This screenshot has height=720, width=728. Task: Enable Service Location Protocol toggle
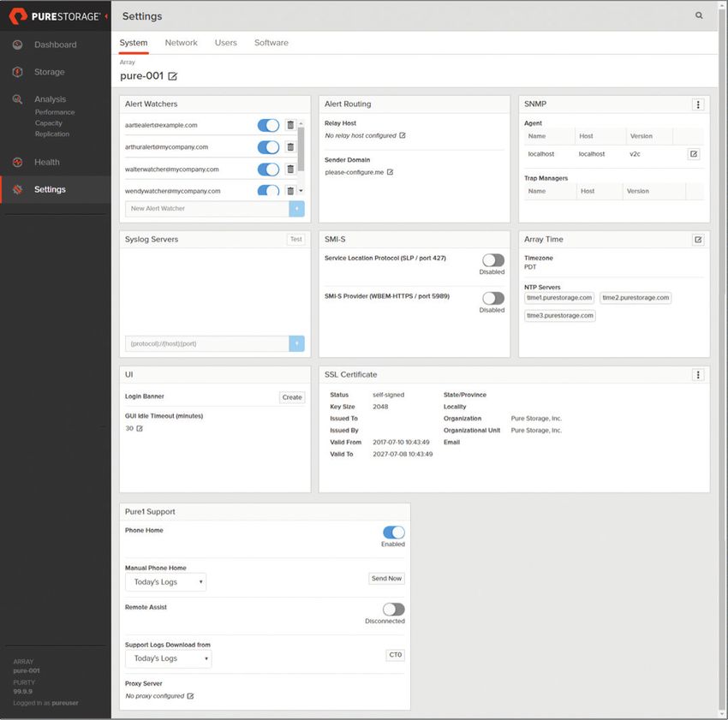tap(493, 260)
